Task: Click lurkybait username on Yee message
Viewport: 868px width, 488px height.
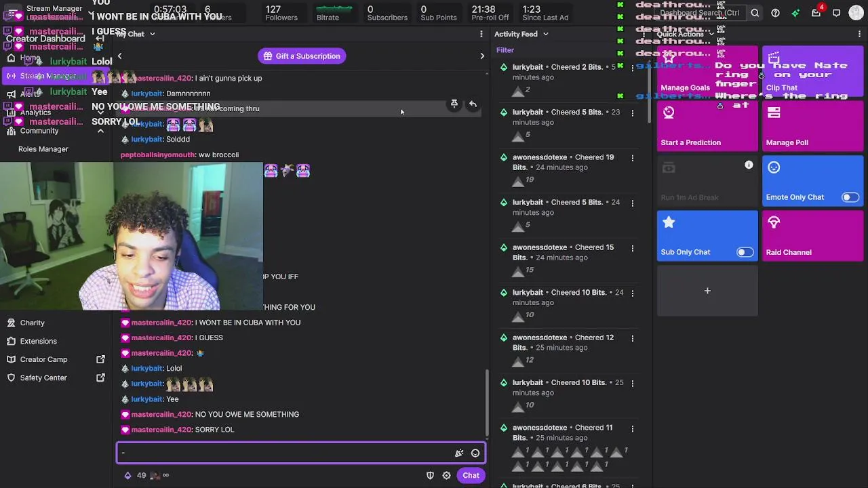Action: [146, 399]
